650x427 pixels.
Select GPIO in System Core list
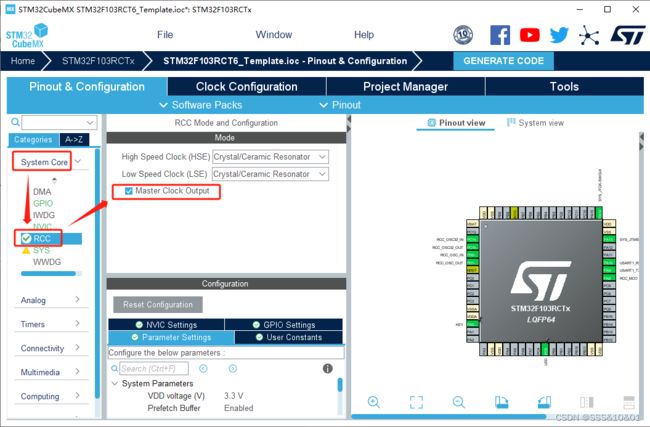tap(43, 203)
